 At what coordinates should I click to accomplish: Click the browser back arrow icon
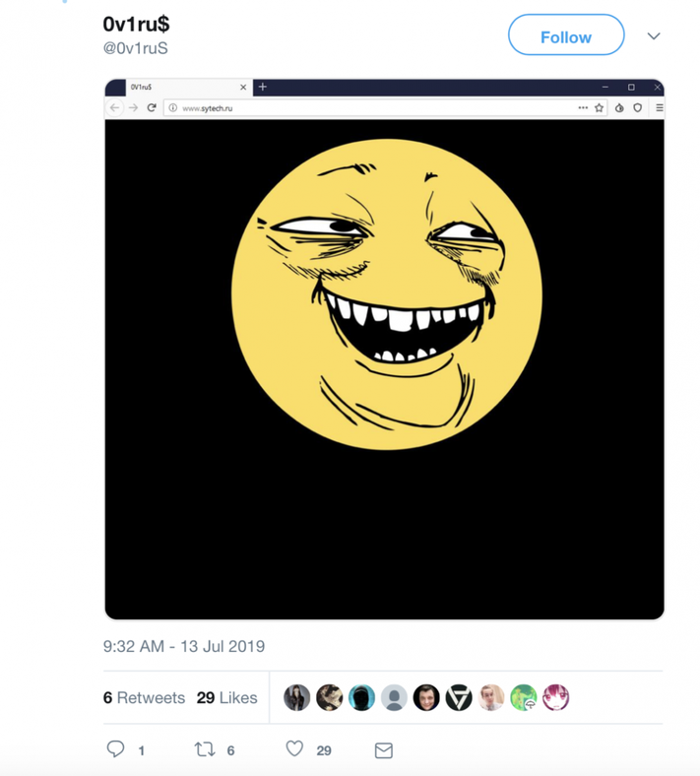tap(115, 107)
